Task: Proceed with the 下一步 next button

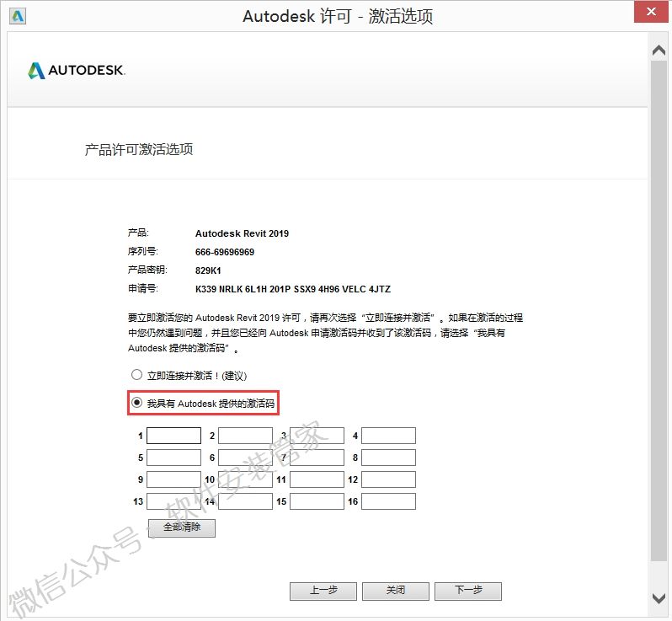Action: 467,591
